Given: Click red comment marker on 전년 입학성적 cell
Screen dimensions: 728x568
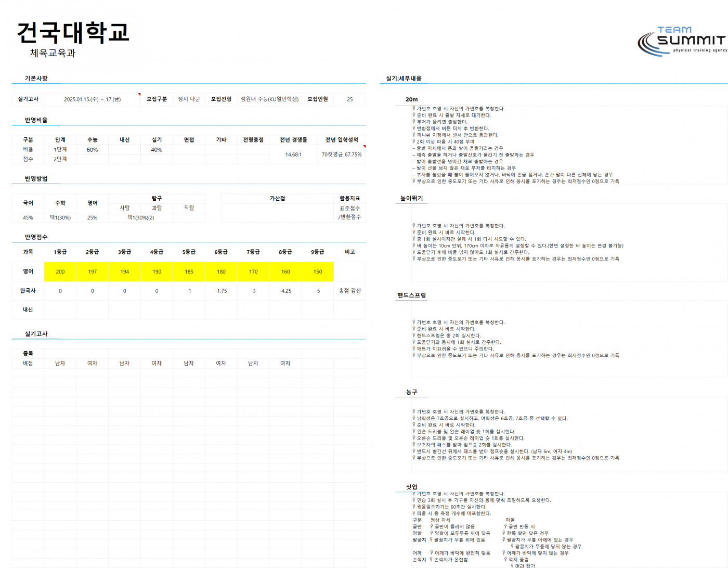Looking at the screenshot, I should point(364,147).
